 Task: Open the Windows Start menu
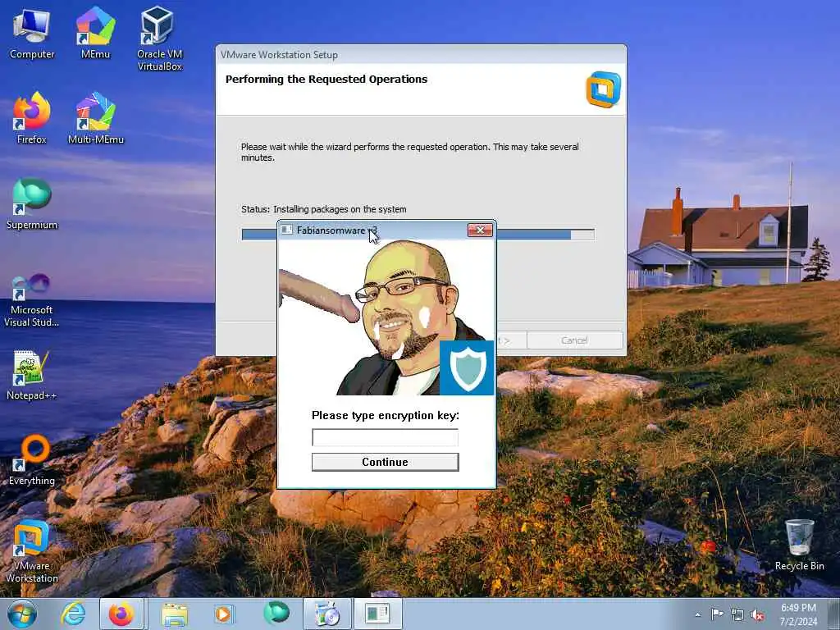[22, 614]
